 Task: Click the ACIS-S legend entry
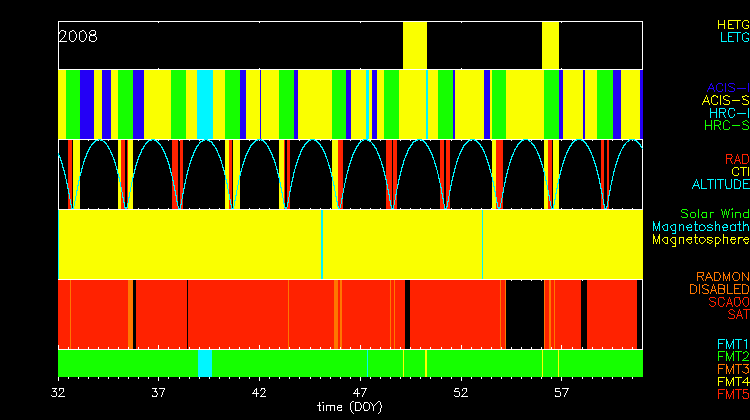[x=725, y=100]
